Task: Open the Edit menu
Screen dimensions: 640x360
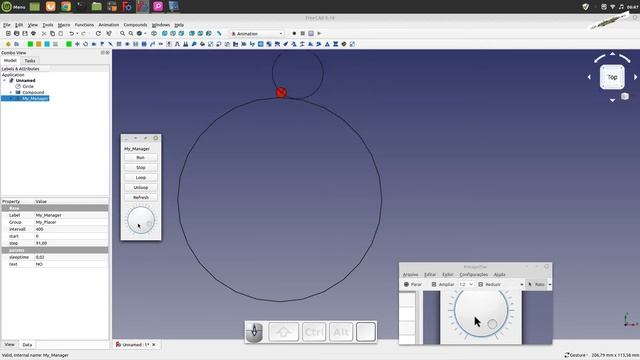Action: [x=19, y=25]
